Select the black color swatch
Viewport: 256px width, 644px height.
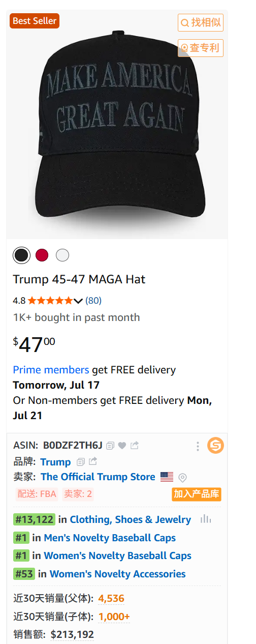coord(21,255)
